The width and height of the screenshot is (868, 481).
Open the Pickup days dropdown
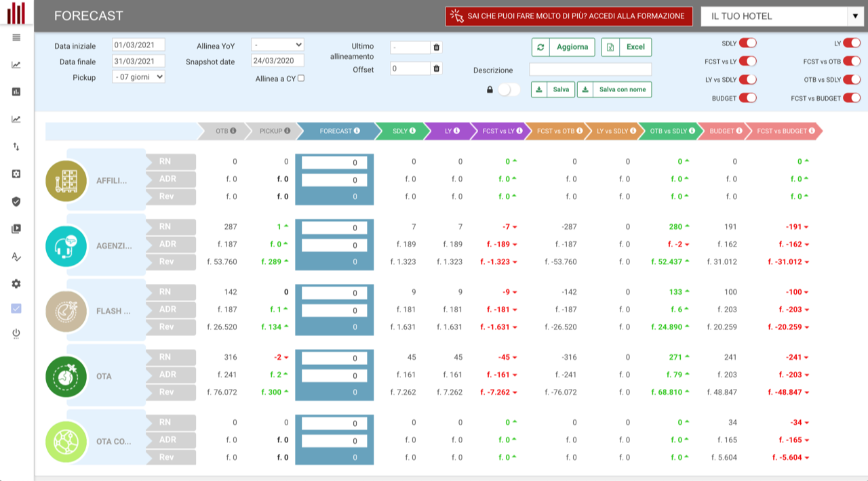tap(138, 77)
